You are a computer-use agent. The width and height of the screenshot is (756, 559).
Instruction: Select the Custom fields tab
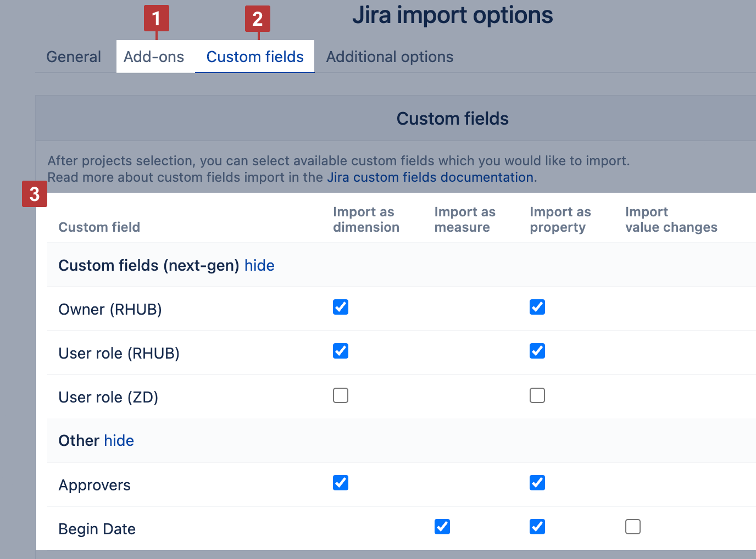(255, 57)
